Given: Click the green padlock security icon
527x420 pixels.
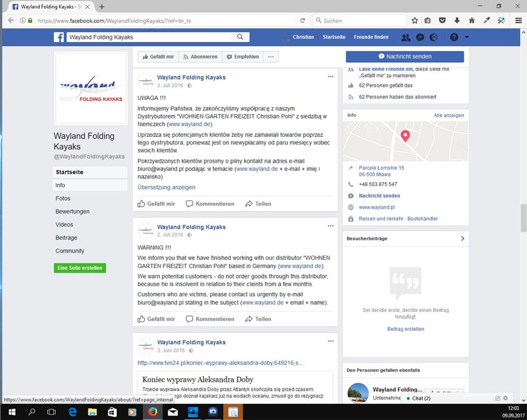Looking at the screenshot, I should 30,21.
